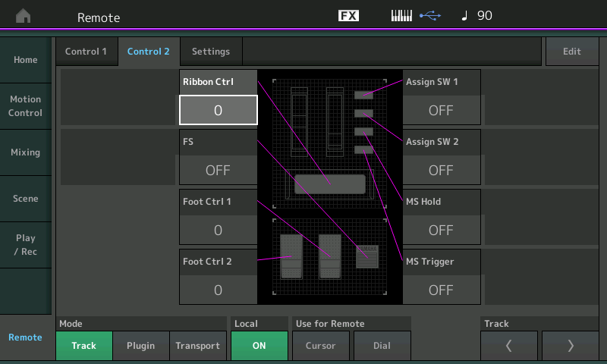
Task: Select the ribbon controller graphic in the diagram
Action: point(330,184)
